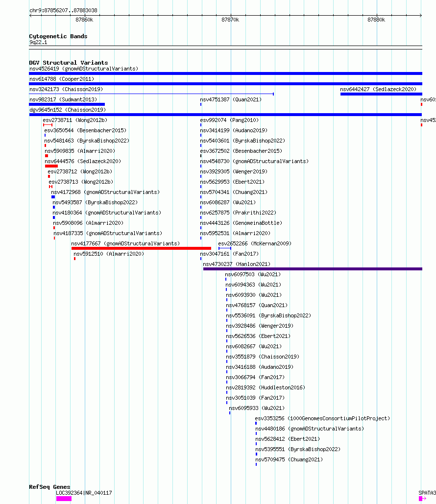
Task: Click the red bar for nsv4177667
Action: point(141,248)
